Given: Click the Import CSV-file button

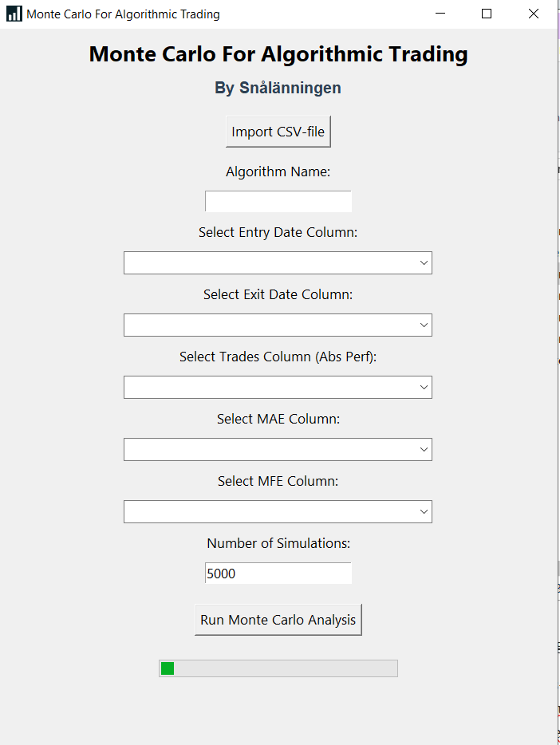Looking at the screenshot, I should [x=278, y=132].
